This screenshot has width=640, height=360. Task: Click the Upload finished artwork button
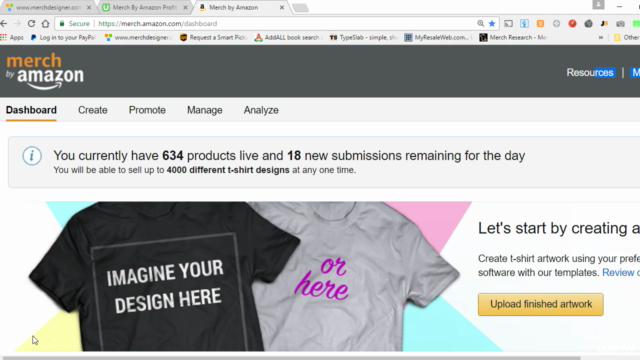pyautogui.click(x=541, y=304)
